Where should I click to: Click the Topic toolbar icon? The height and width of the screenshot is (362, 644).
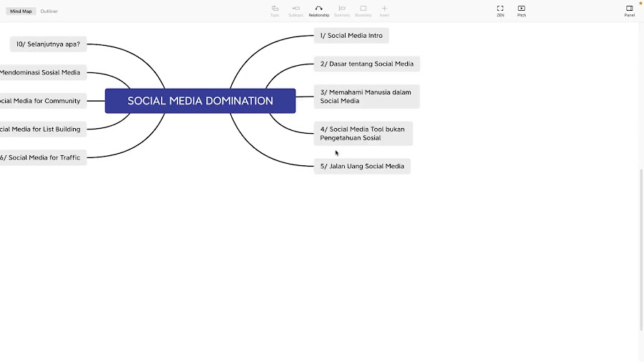click(x=275, y=11)
